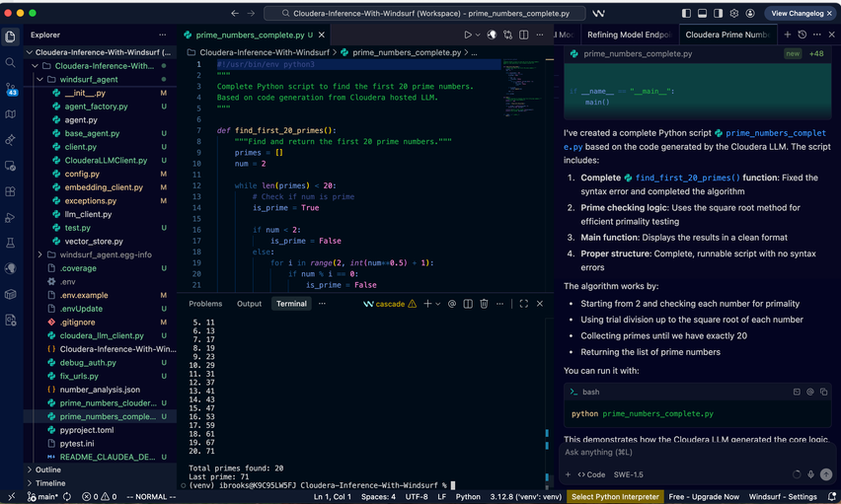Click the terminal vertical scrollbar
Image resolution: width=841 pixels, height=504 pixels.
point(548,402)
